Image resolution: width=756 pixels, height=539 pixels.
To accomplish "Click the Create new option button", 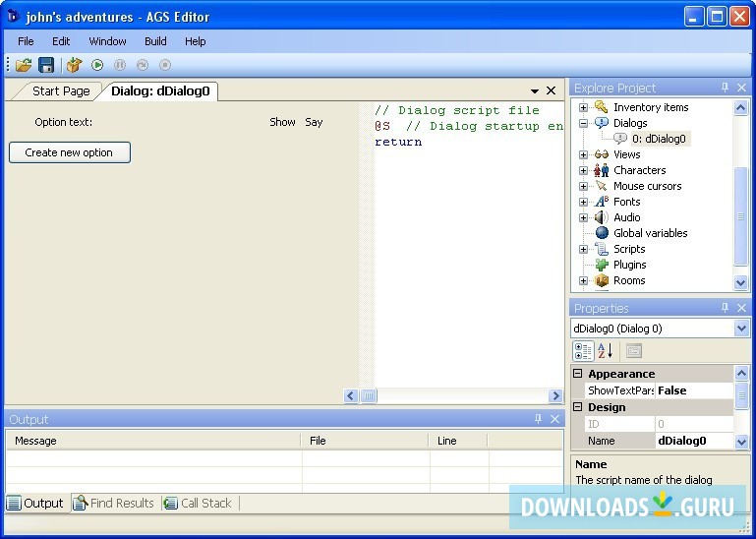I will (x=70, y=152).
